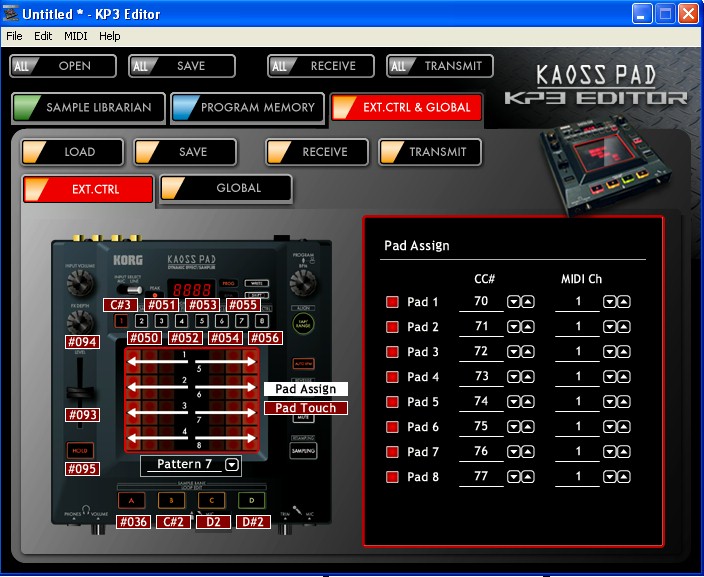Click the ALL RECEIVE button
The height and width of the screenshot is (577, 704).
321,66
